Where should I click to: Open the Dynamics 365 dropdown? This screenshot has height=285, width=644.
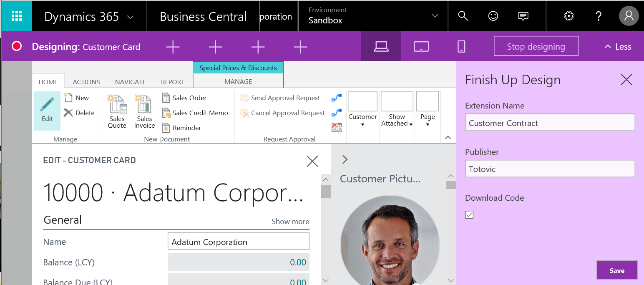pos(129,17)
